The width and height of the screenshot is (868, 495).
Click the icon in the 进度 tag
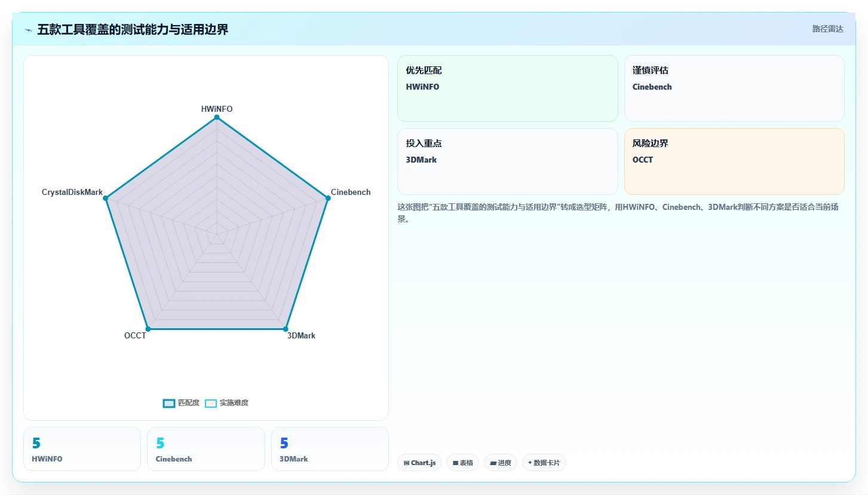(x=493, y=463)
